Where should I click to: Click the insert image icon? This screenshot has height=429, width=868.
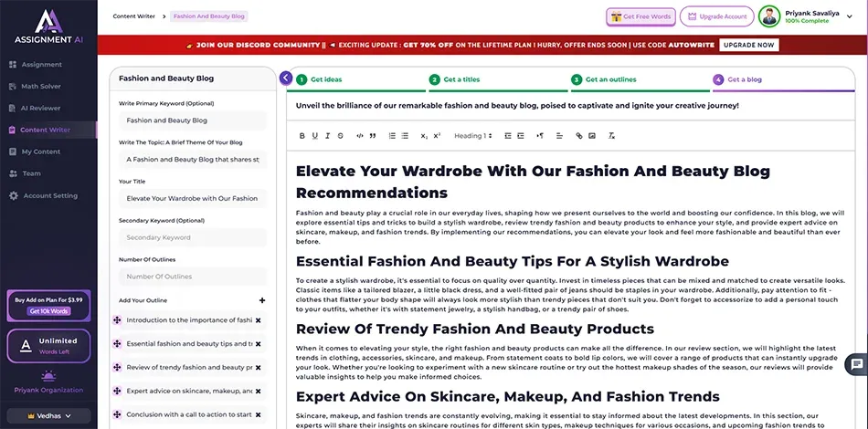pos(591,136)
